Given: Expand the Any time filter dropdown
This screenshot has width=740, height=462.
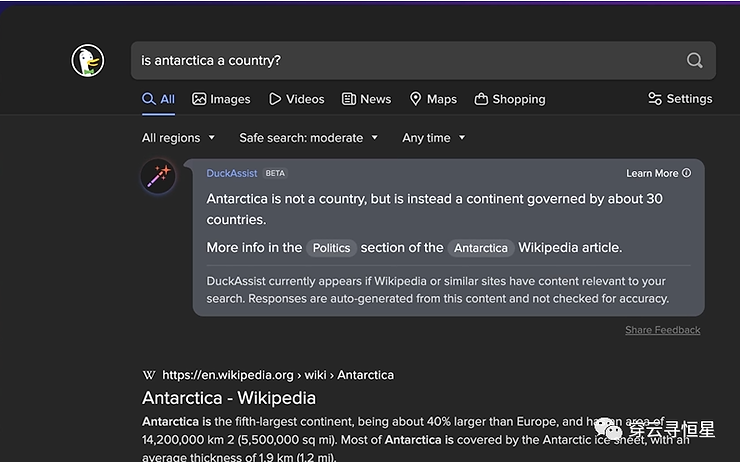Looking at the screenshot, I should coord(433,138).
